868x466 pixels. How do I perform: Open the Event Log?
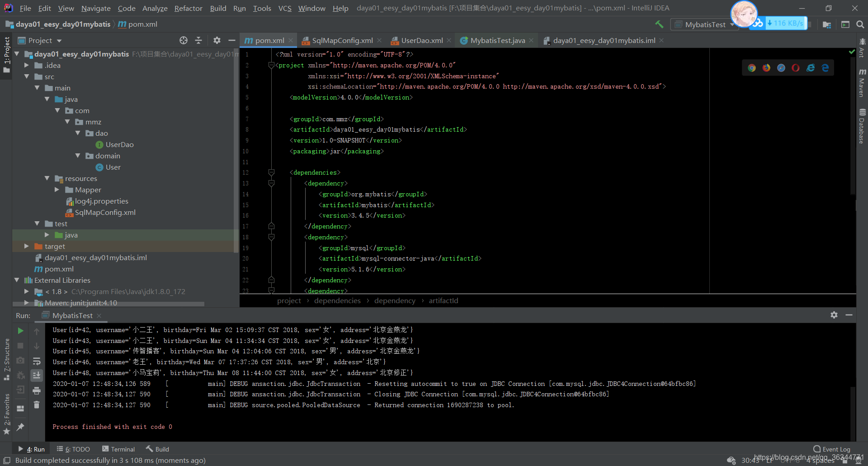point(832,449)
